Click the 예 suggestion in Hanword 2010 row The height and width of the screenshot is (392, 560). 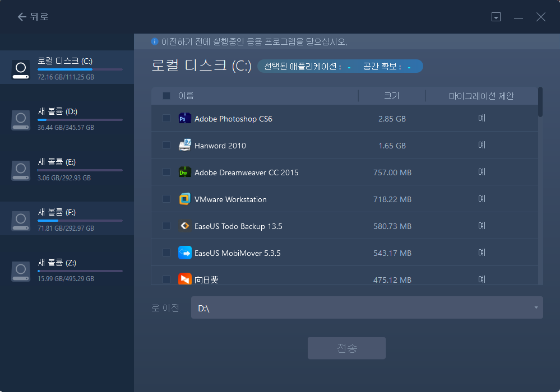point(482,145)
